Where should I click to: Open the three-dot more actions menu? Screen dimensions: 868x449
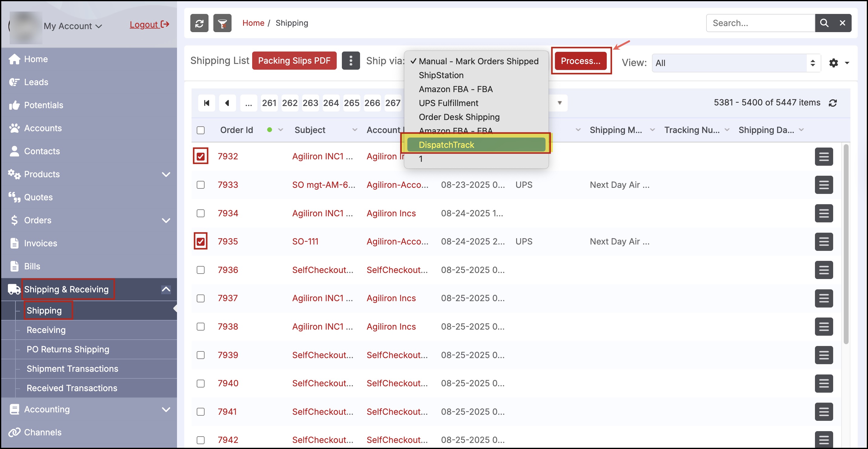350,61
